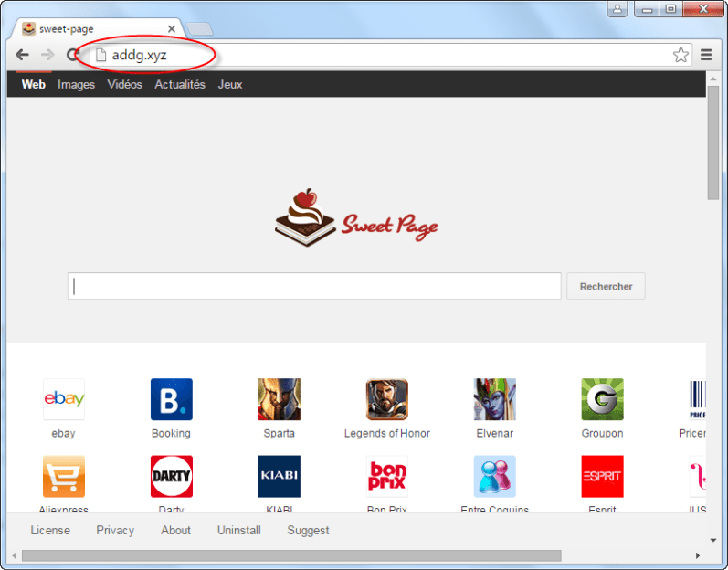Open the Entre Coquins icon
This screenshot has height=570, width=728.
[494, 476]
